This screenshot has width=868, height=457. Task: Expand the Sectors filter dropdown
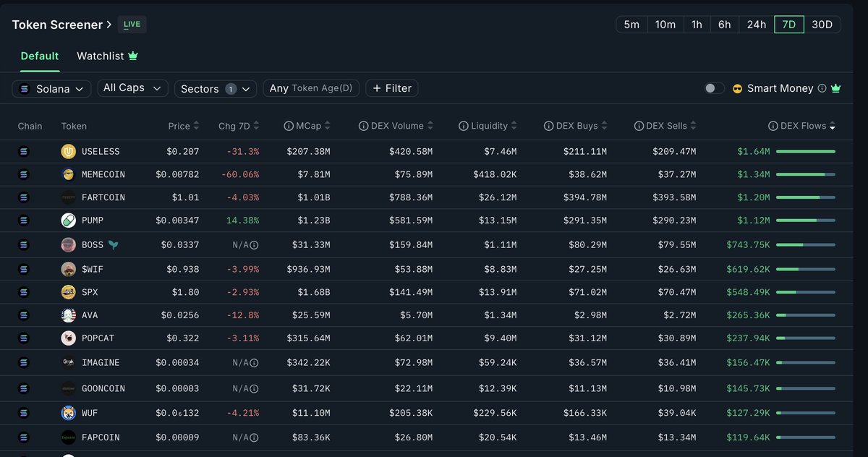(x=215, y=88)
